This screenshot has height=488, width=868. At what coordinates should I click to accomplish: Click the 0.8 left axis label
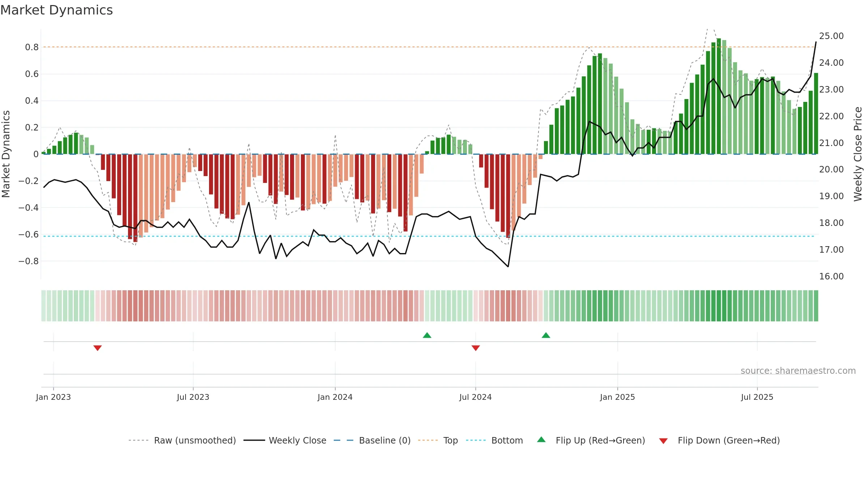[x=31, y=47]
